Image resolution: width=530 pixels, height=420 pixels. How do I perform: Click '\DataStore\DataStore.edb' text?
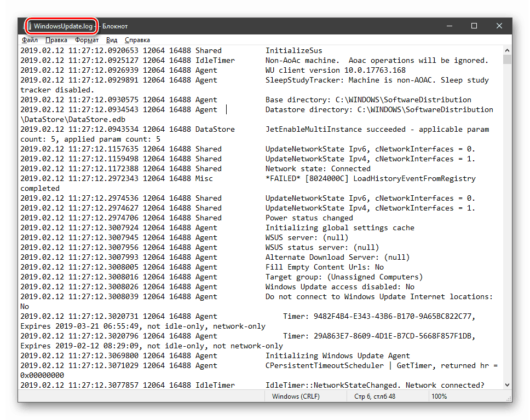pos(73,120)
